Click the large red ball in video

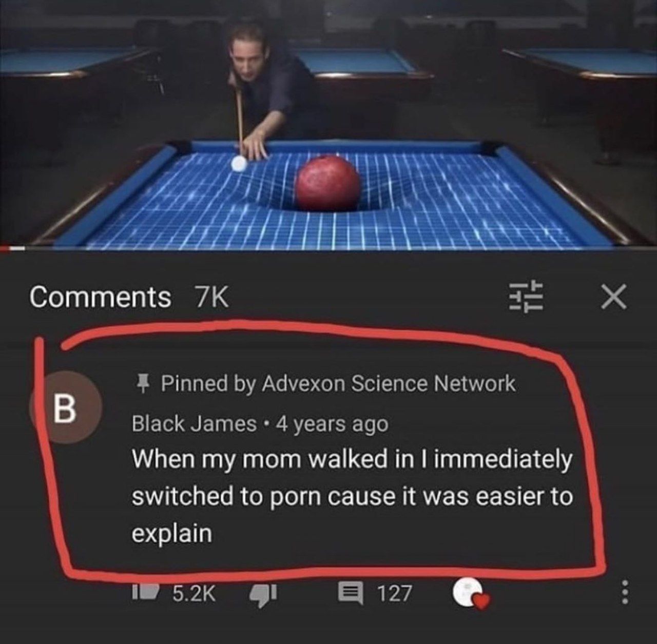click(x=328, y=184)
